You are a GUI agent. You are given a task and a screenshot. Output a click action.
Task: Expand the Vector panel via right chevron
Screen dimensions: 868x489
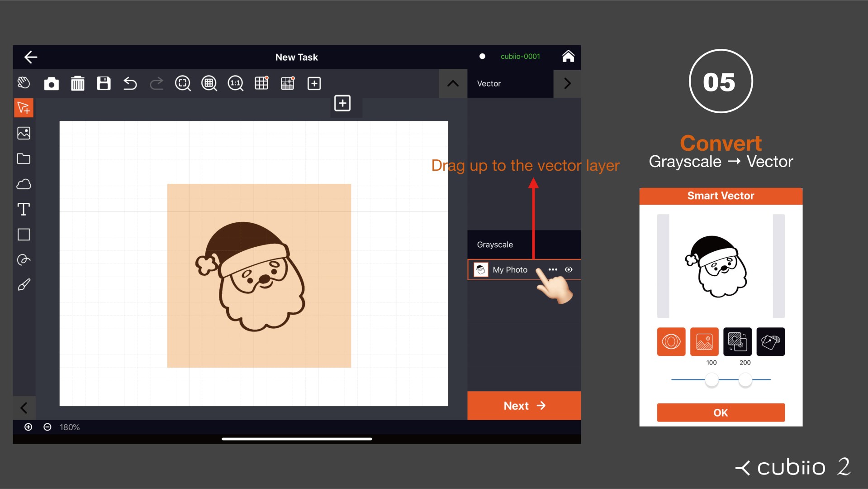pyautogui.click(x=567, y=83)
